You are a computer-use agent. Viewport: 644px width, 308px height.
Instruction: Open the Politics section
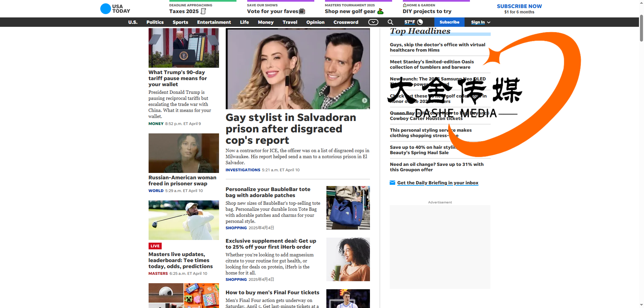[155, 22]
